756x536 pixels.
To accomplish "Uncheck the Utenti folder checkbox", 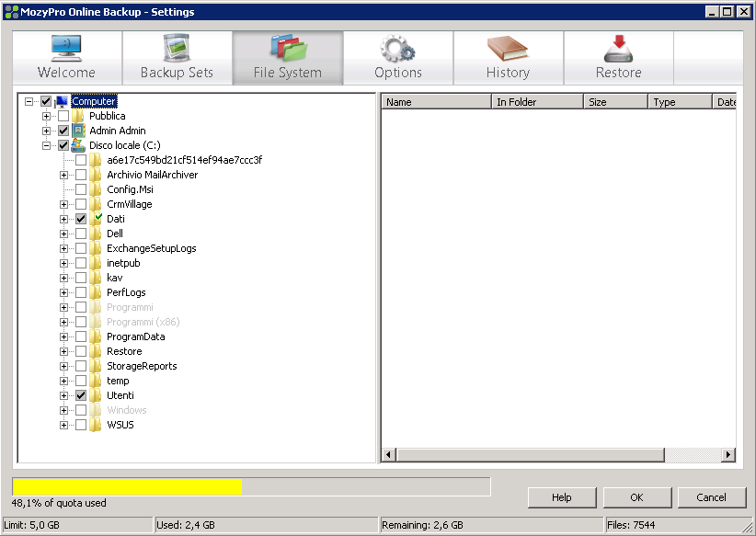I will click(x=81, y=395).
